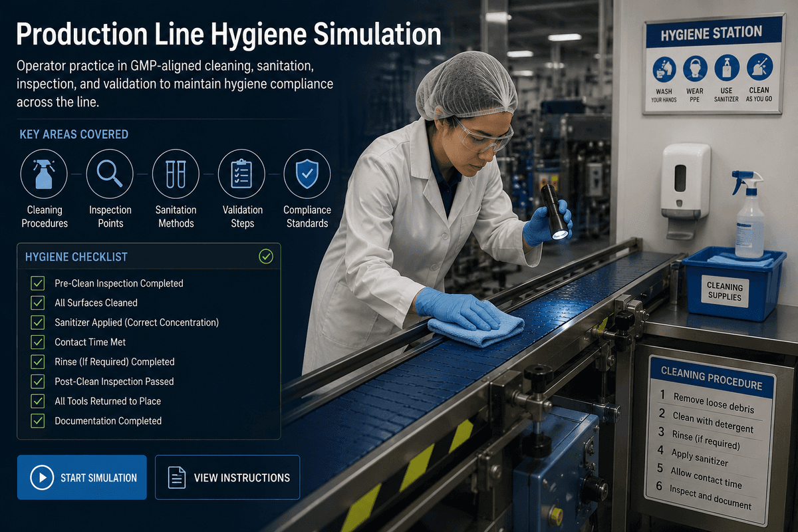This screenshot has height=532, width=798.
Task: Click the blue cleaning cloth on the conveyor
Action: click(475, 327)
